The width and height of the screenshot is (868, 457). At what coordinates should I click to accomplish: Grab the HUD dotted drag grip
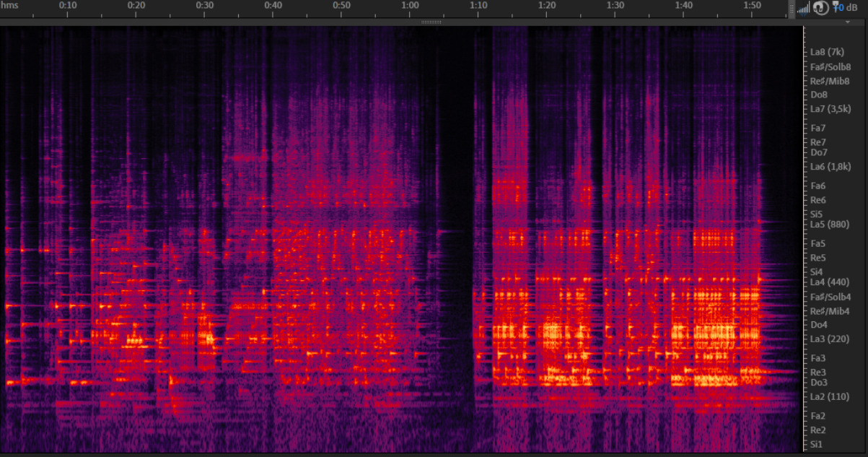pyautogui.click(x=792, y=8)
